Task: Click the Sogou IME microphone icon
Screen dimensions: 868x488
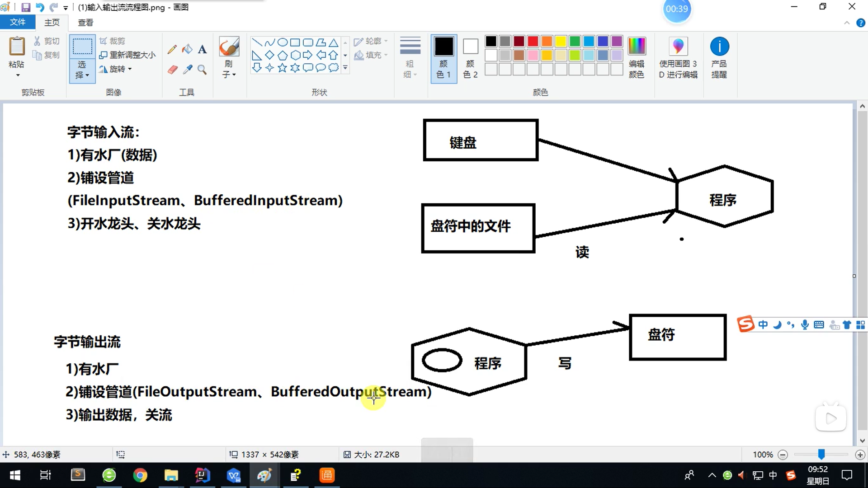Action: 805,325
